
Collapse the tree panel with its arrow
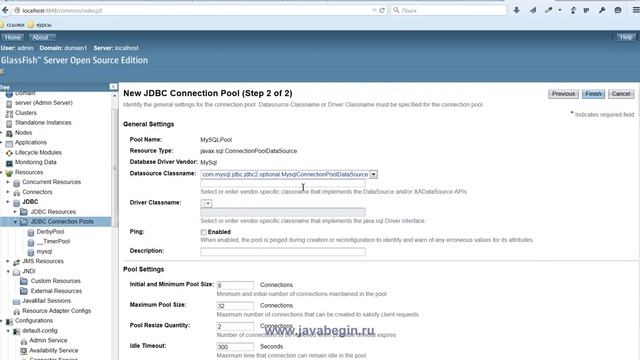click(113, 87)
